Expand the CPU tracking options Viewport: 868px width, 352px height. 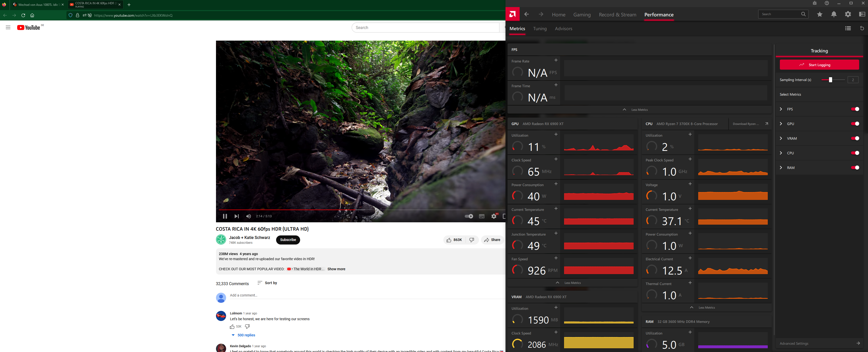[781, 153]
